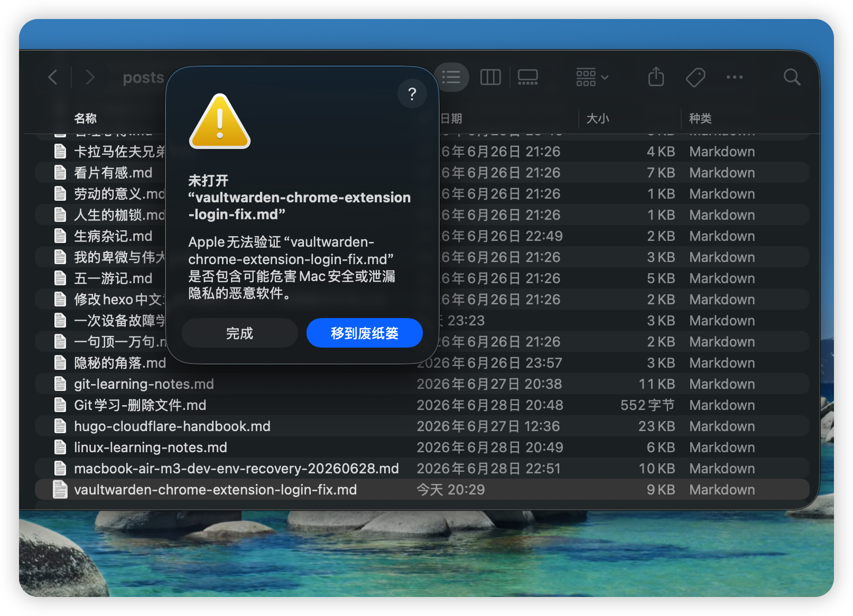The height and width of the screenshot is (616, 853).
Task: Sort by the 种类 column header
Action: pos(700,118)
